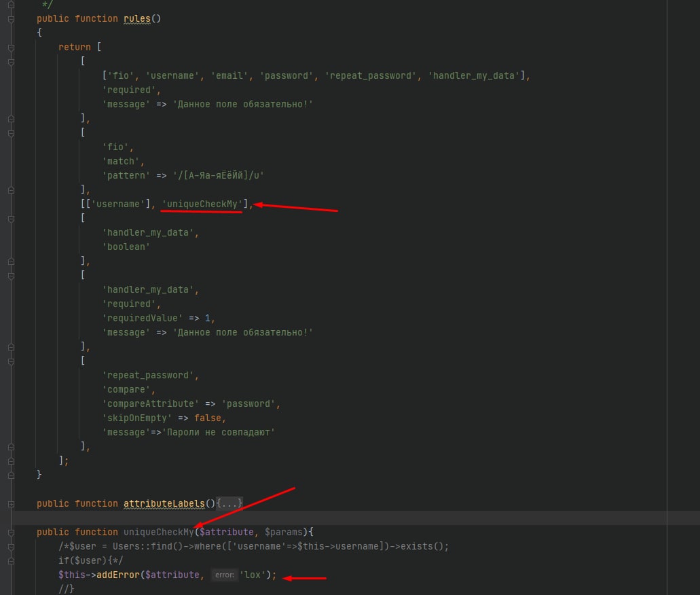Click the uniqueCheckMy name in the function declaration

[x=158, y=532]
